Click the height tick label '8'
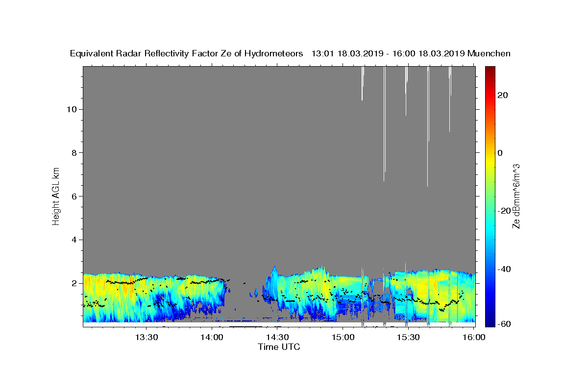Screen dimensions: 588x392 click(x=73, y=153)
